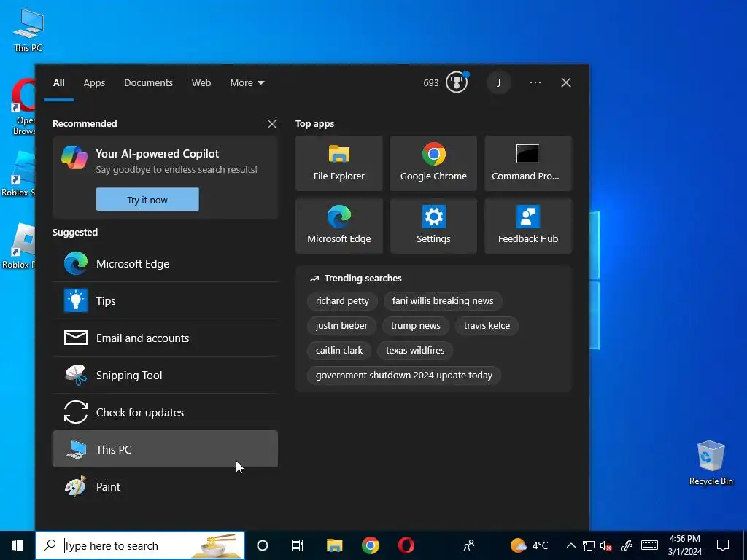Open Opera on the taskbar
The image size is (747, 560).
406,545
